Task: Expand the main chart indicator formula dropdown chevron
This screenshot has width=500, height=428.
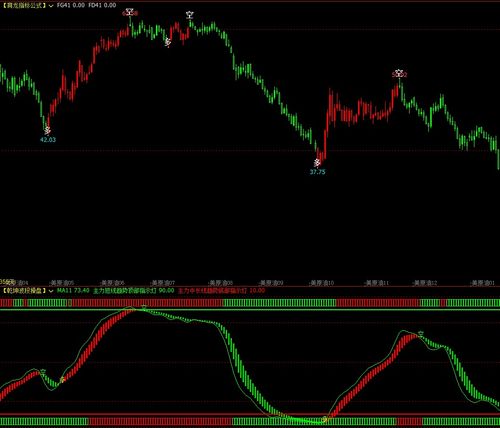Action: click(51, 6)
